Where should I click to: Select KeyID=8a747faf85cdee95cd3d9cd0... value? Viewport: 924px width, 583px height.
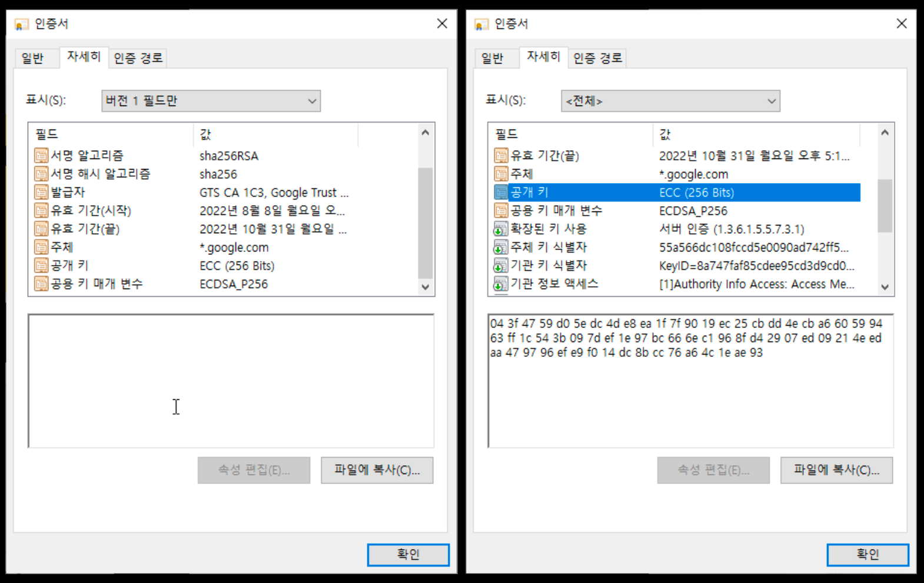coord(757,266)
